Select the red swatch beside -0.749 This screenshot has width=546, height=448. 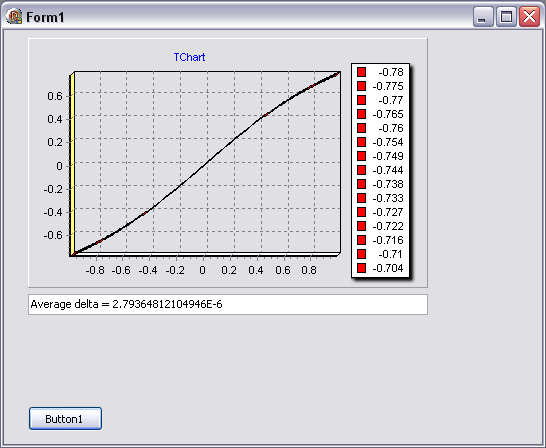(361, 156)
